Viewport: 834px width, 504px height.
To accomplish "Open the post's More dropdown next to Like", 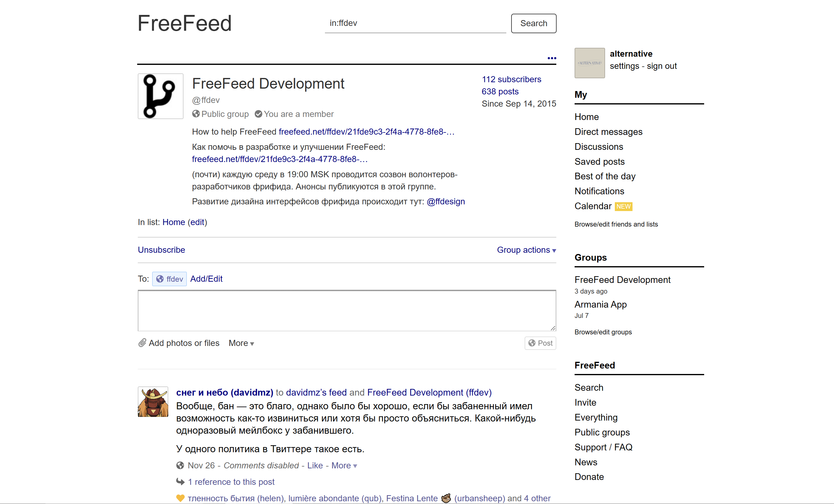I will pyautogui.click(x=344, y=465).
